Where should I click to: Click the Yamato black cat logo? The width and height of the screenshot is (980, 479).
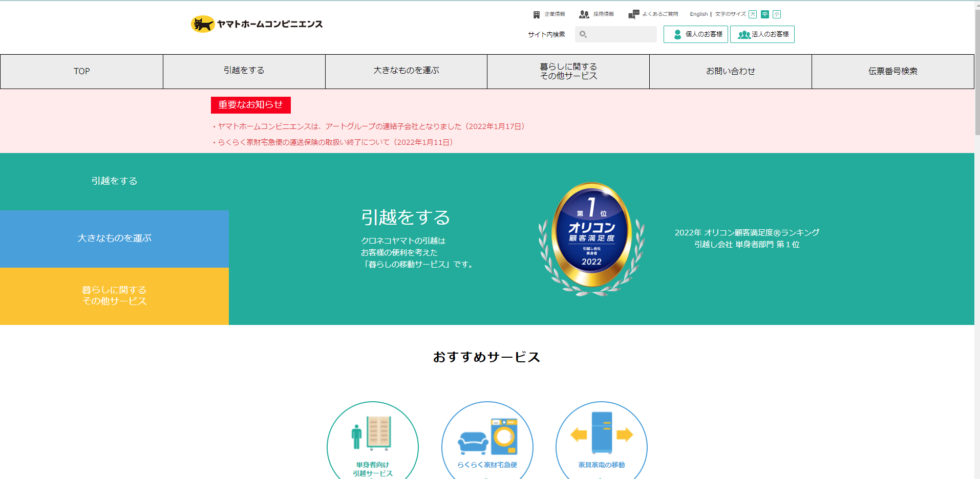tap(203, 24)
